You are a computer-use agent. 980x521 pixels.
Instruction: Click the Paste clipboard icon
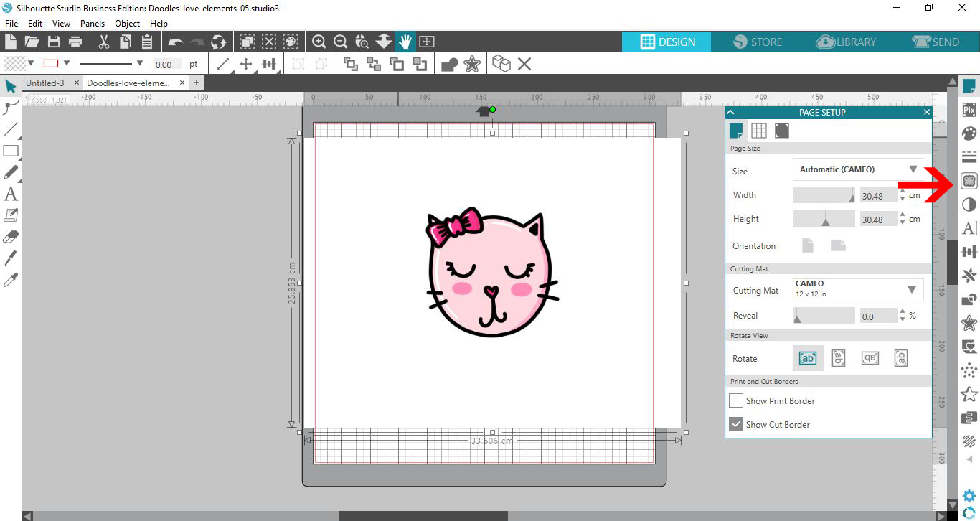pyautogui.click(x=147, y=42)
